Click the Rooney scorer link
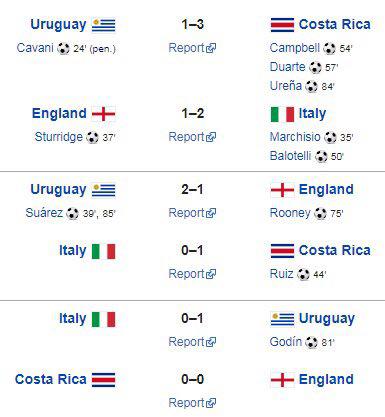385x417 pixels. pos(290,213)
